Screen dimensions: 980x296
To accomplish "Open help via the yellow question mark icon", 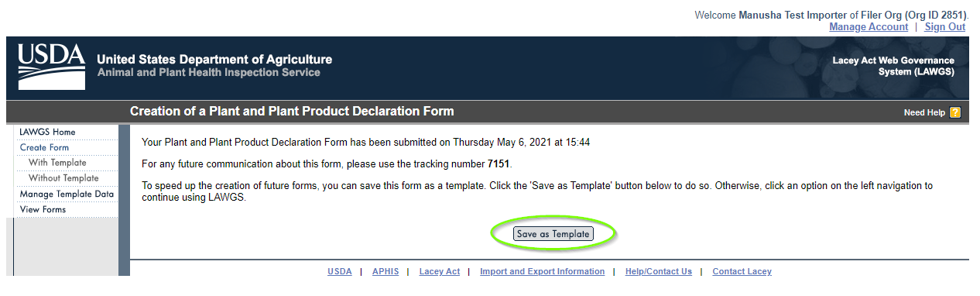I will click(x=955, y=112).
